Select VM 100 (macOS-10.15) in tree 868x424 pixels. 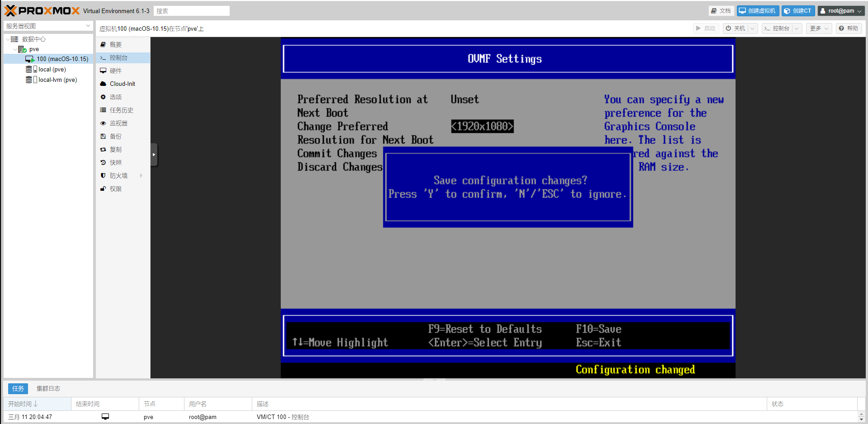(62, 59)
